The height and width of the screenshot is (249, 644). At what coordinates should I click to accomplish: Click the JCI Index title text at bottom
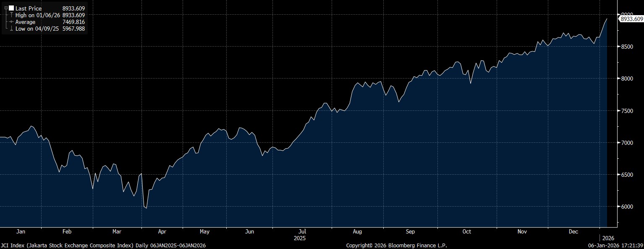click(x=103, y=245)
